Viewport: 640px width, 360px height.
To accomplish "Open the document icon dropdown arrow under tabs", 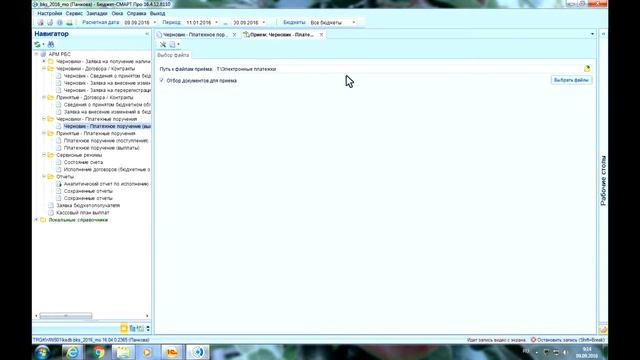I will tap(178, 44).
